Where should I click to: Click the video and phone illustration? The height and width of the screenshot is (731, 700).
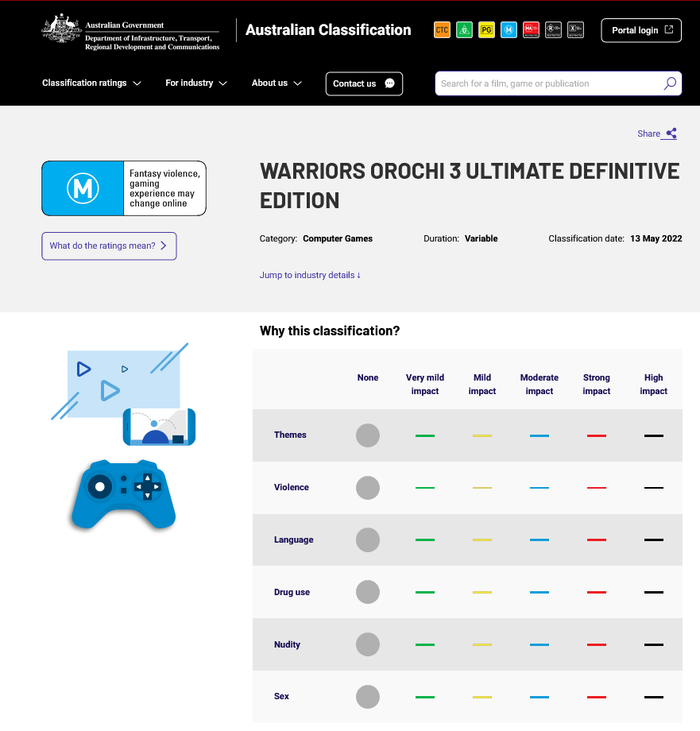[x=123, y=394]
